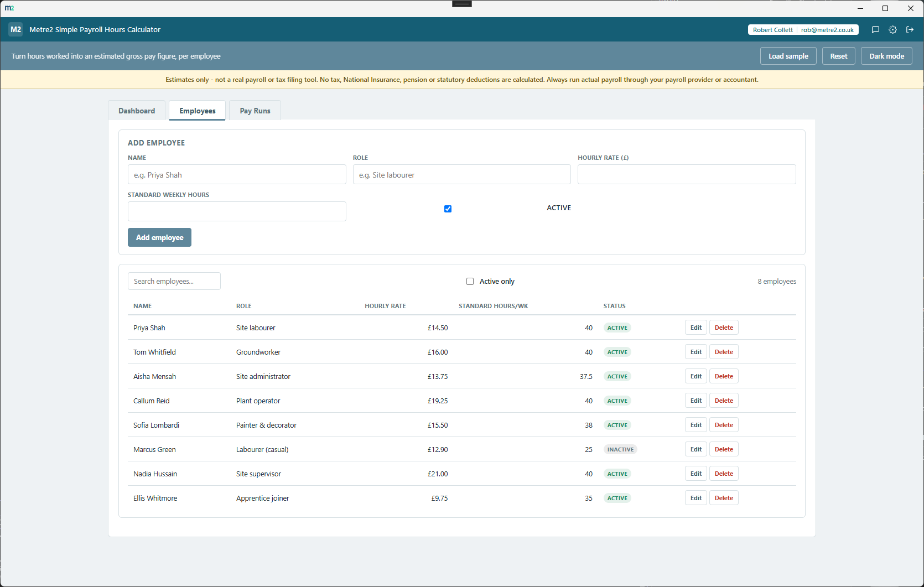Open the feedback chat icon
Viewport: 924px width, 587px height.
coord(875,30)
